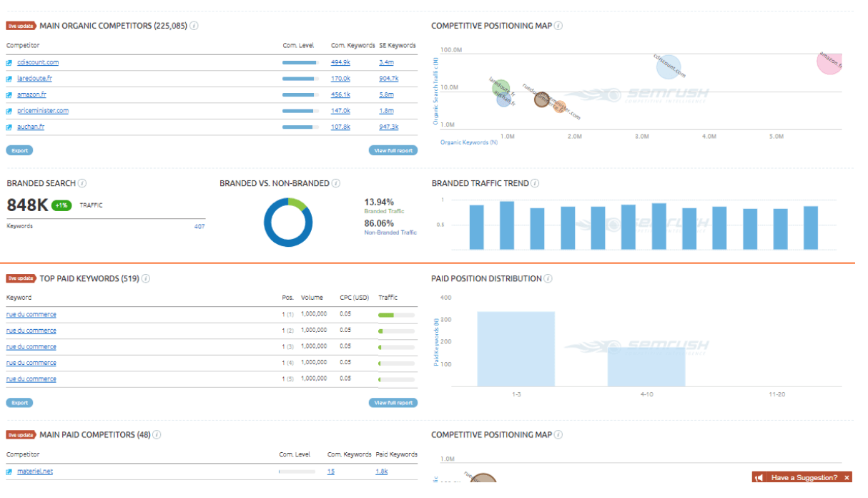
Task: Open rue du commerce keyword at position 1 (1)
Action: point(31,315)
